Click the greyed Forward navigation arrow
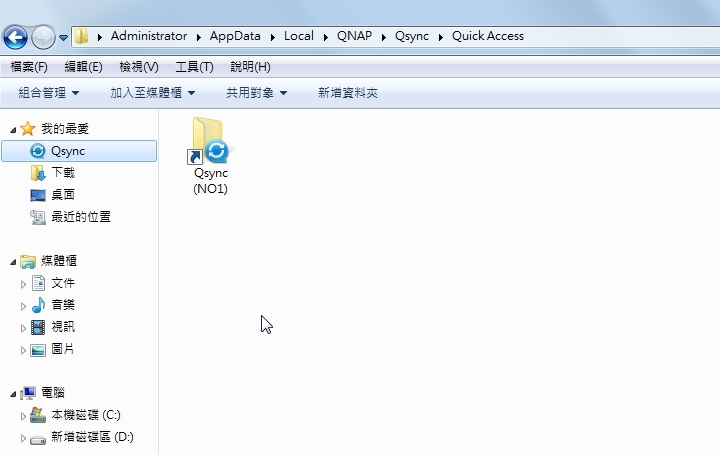720x455 pixels. click(x=43, y=37)
